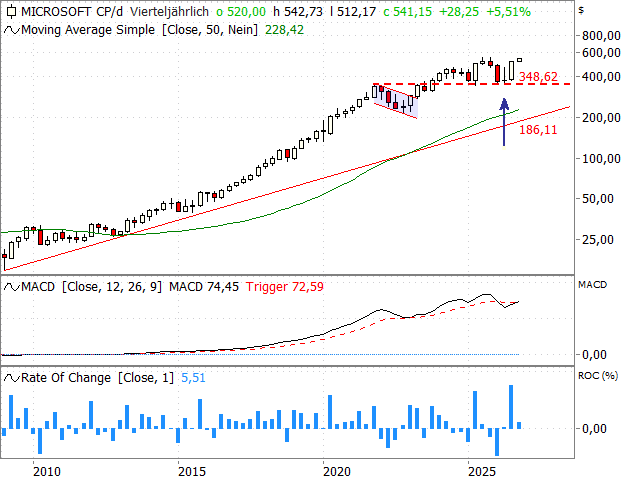
Task: Click the candlestick icon beside MICROSOFT CP/d
Action: (12, 11)
